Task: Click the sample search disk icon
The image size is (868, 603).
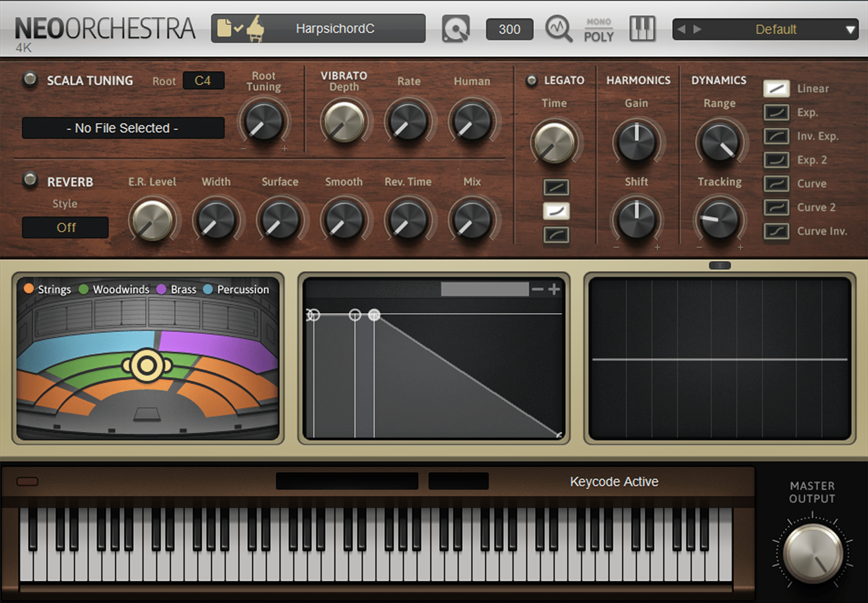Action: tap(455, 29)
